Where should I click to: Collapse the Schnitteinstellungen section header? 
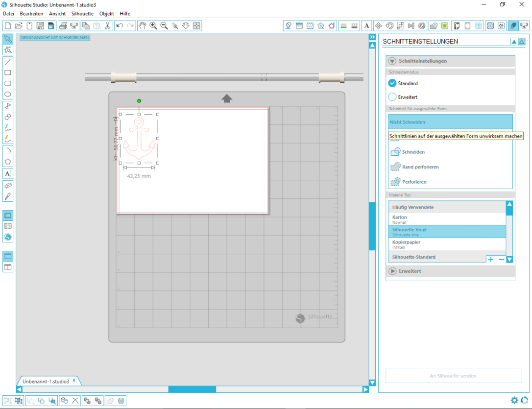392,61
